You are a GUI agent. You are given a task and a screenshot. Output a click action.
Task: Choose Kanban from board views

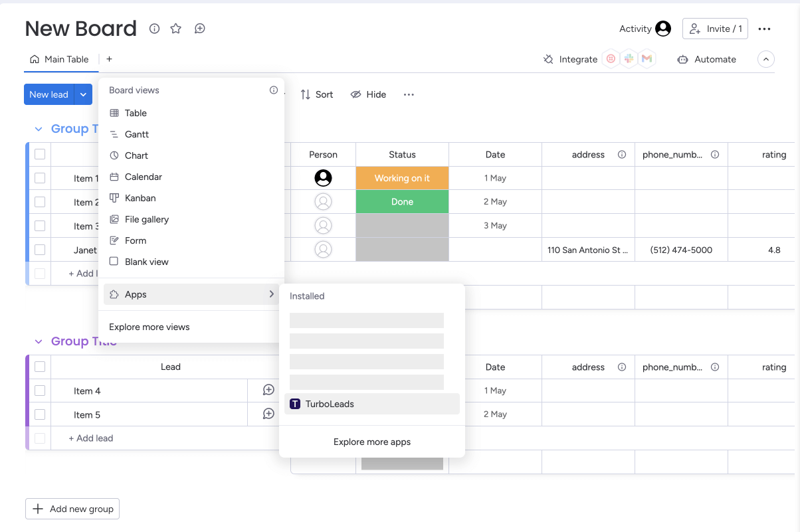(x=140, y=198)
